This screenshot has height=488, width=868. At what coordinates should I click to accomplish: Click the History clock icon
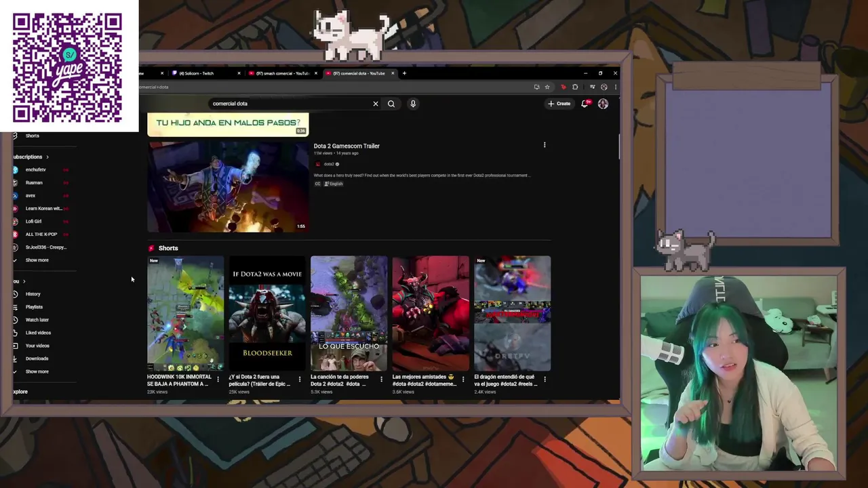coord(15,294)
